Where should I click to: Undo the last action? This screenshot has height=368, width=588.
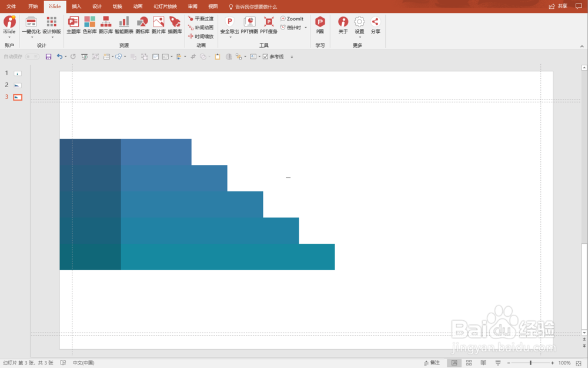click(59, 57)
